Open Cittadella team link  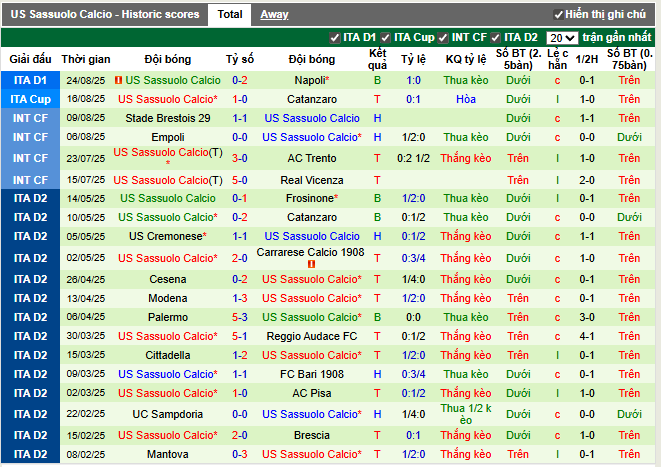point(168,355)
